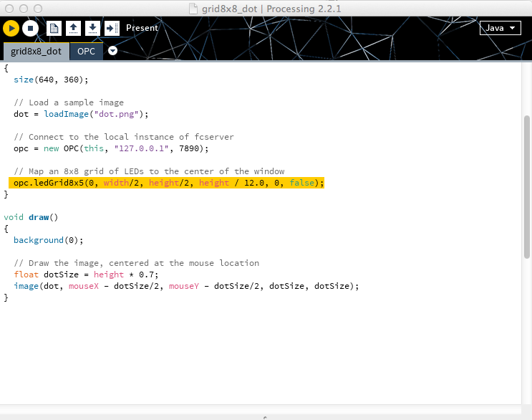The width and height of the screenshot is (532, 420).
Task: Click the background(0); line
Action: (x=48, y=240)
